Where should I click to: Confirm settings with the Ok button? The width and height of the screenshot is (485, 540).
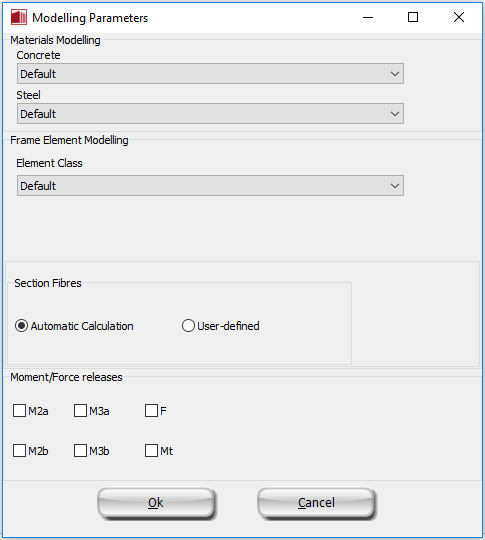coord(156,503)
